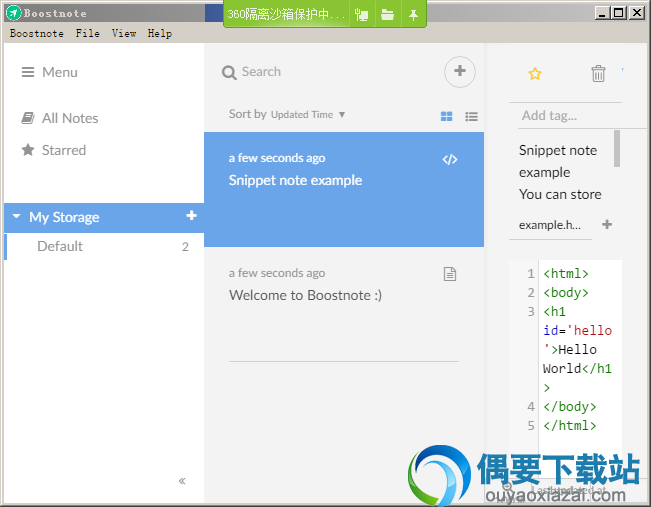Toggle the star on current note

pos(535,74)
